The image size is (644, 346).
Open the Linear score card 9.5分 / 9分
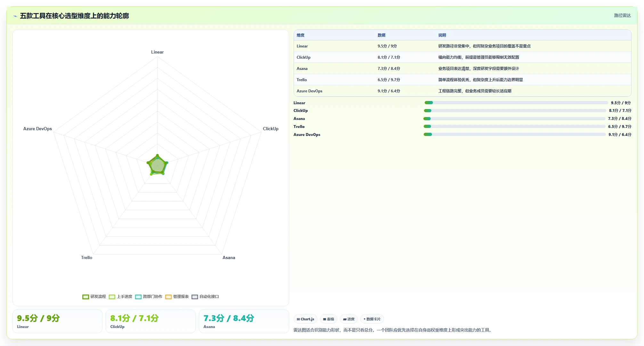57,321
